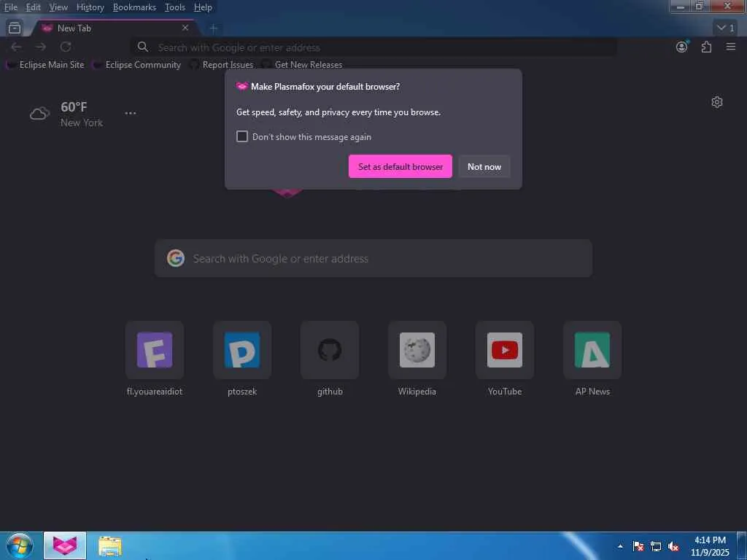This screenshot has height=560, width=747.
Task: Open the Tools menu
Action: tap(174, 7)
